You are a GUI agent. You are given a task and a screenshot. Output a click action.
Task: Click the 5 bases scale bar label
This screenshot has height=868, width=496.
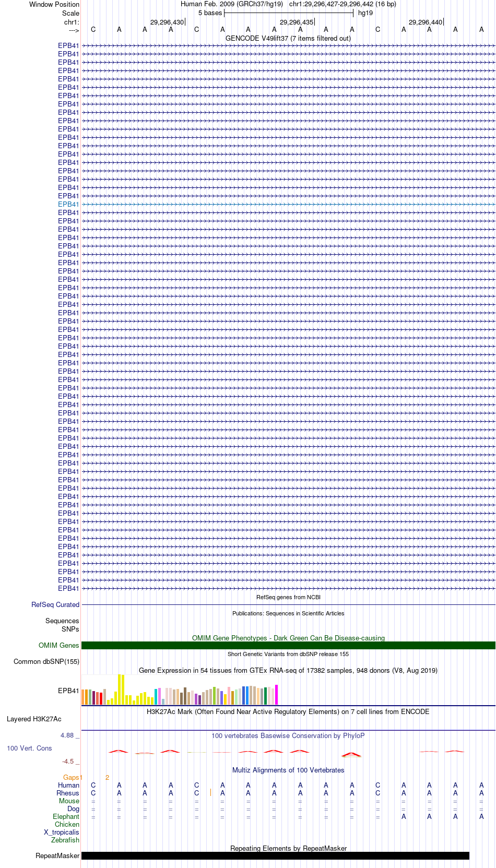[210, 13]
